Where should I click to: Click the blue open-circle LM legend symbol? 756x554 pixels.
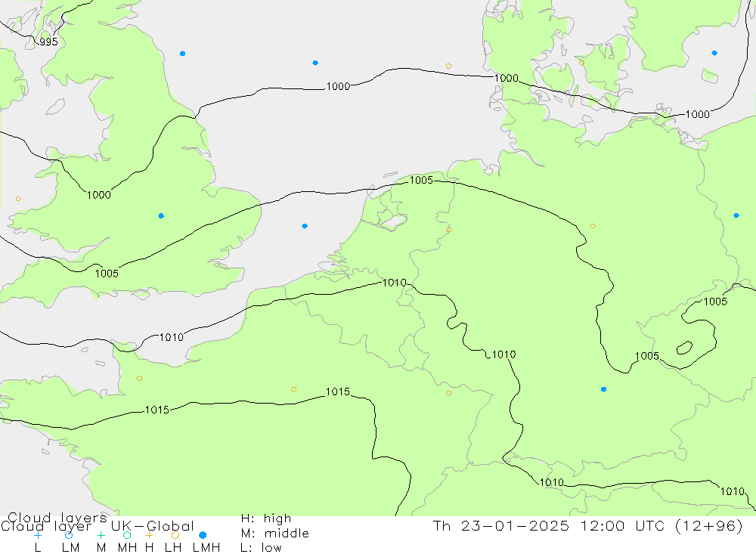coord(69,535)
